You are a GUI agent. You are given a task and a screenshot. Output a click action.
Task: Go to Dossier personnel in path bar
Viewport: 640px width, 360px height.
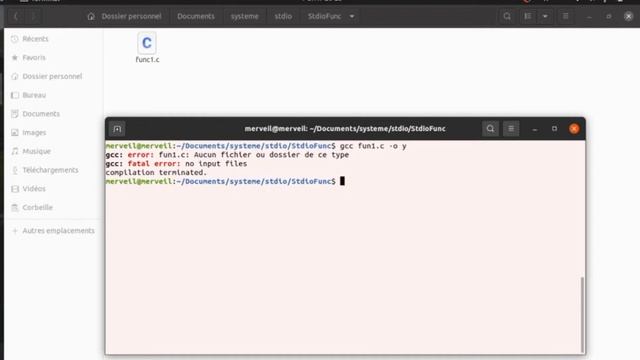coord(131,16)
